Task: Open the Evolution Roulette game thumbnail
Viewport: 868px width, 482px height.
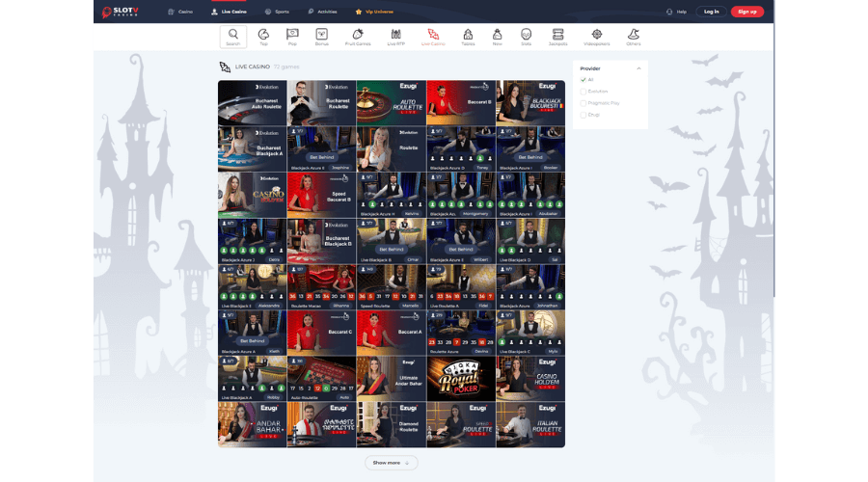Action: coord(392,148)
